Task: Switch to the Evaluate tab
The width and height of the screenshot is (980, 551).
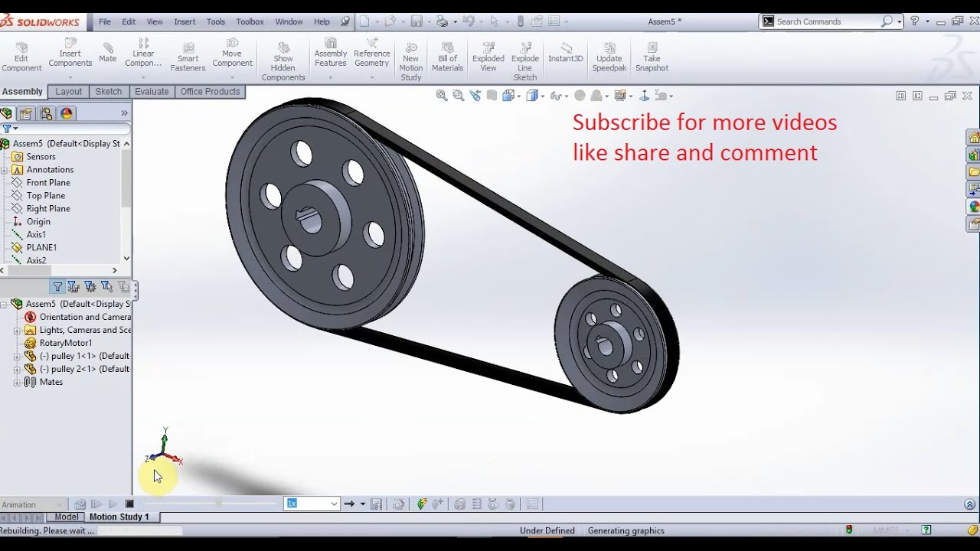Action: 152,92
